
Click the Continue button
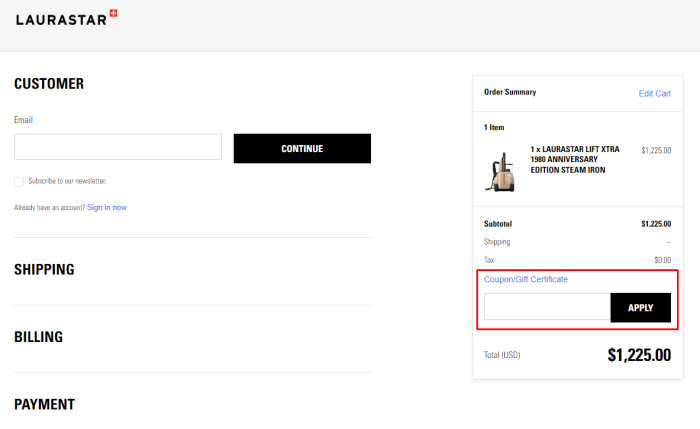tap(302, 148)
